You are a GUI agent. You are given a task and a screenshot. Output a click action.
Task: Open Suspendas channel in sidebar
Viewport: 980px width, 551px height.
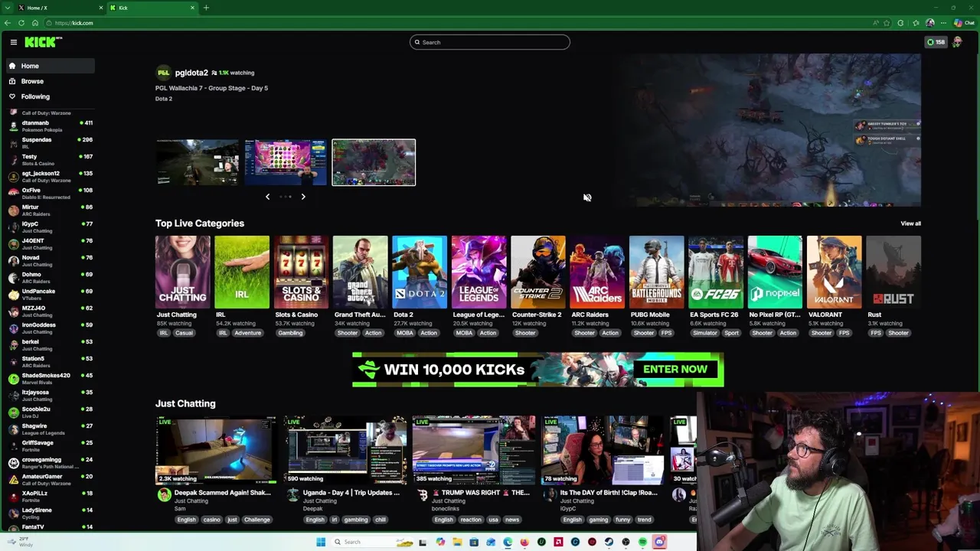[x=50, y=142]
